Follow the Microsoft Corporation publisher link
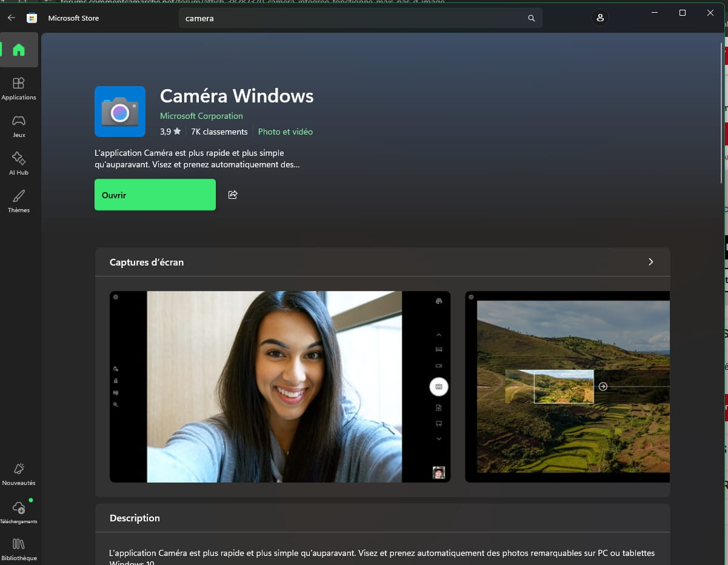728x565 pixels. click(x=201, y=116)
